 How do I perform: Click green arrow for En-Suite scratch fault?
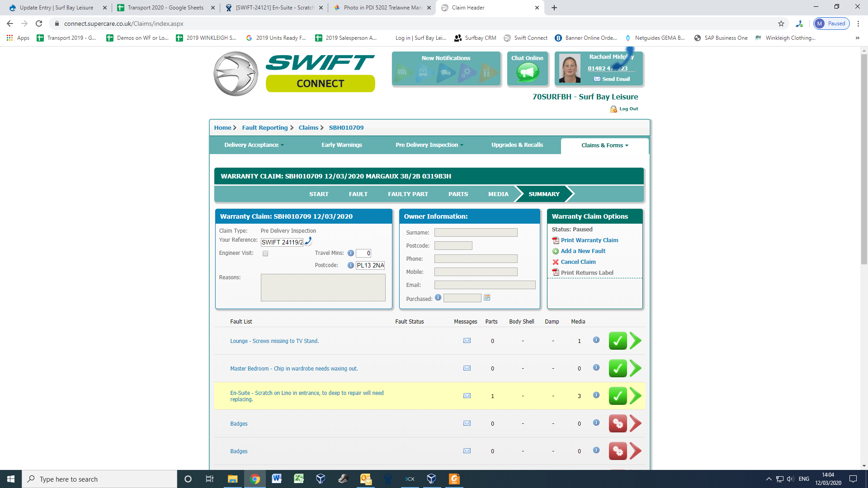point(636,396)
